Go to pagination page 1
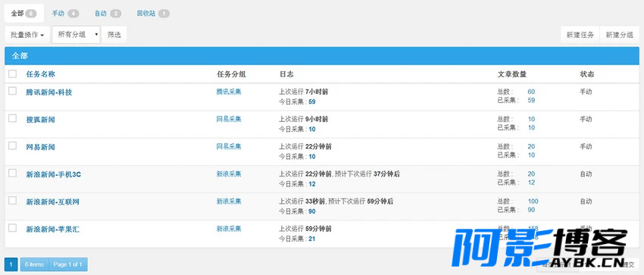This screenshot has width=644, height=275. 11,264
